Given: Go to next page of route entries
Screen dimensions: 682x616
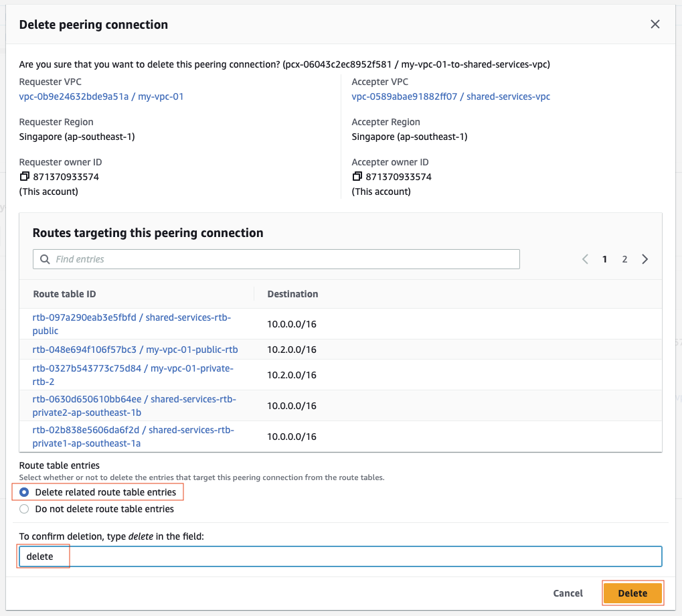Looking at the screenshot, I should (x=644, y=259).
